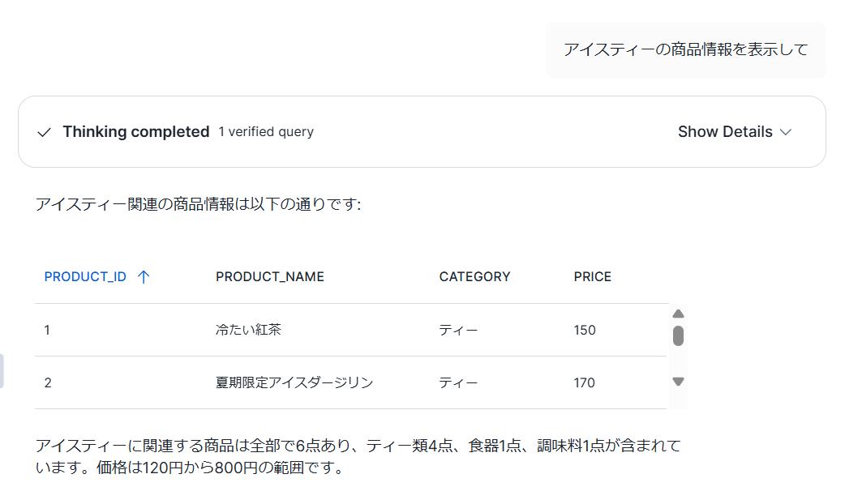Click the sort arrow beside PRODUCT_ID
Viewport: 845px width, 504px height.
click(144, 277)
